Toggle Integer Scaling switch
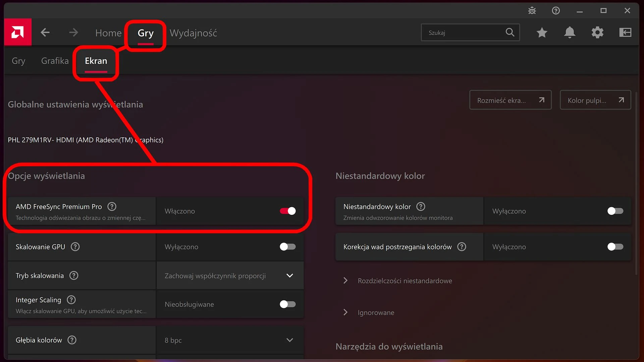Screen dimensions: 644x362 tap(288, 304)
